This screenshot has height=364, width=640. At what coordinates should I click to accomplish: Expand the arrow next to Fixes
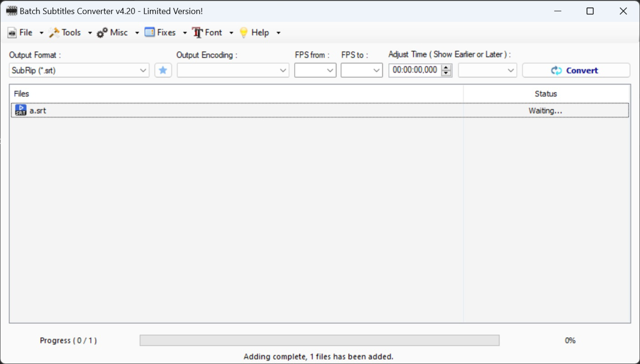[185, 33]
